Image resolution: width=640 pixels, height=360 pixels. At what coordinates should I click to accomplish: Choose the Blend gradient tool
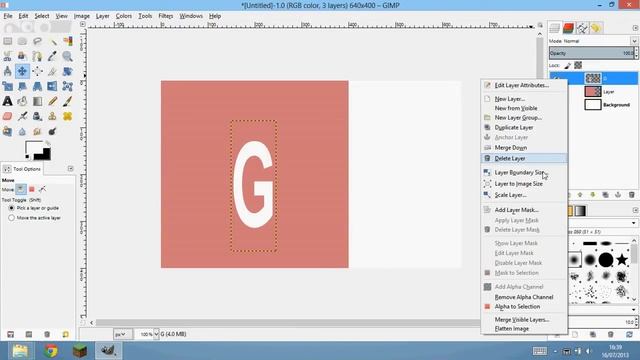pos(38,101)
